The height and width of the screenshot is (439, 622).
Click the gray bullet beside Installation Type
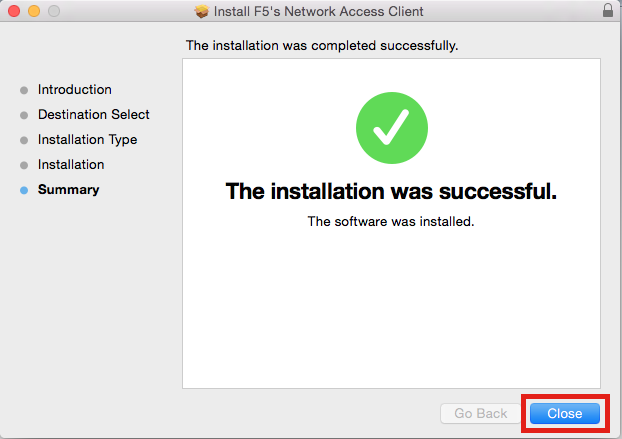click(24, 140)
